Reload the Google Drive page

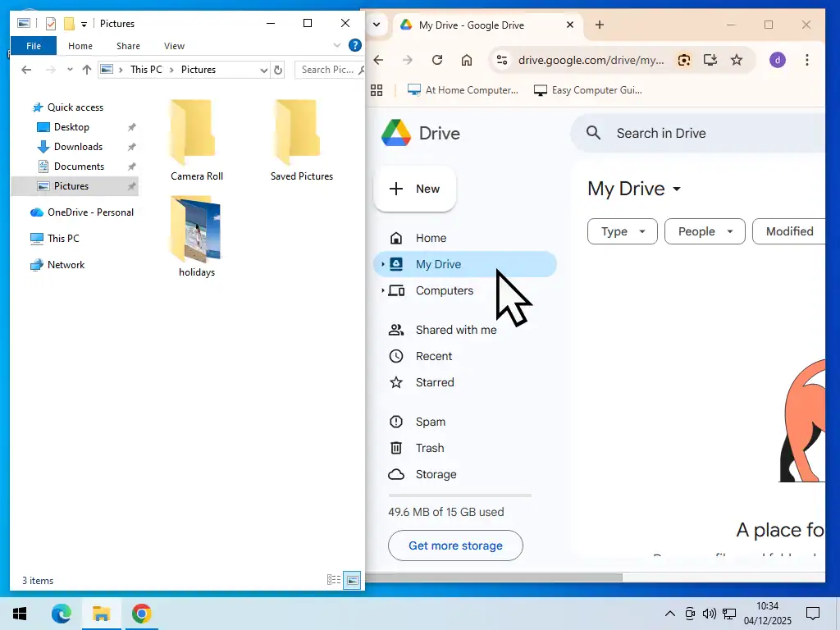(x=437, y=60)
